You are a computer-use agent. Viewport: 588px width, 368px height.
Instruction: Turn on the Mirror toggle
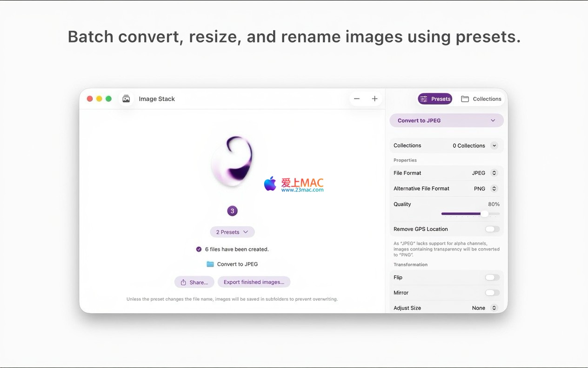[492, 293]
